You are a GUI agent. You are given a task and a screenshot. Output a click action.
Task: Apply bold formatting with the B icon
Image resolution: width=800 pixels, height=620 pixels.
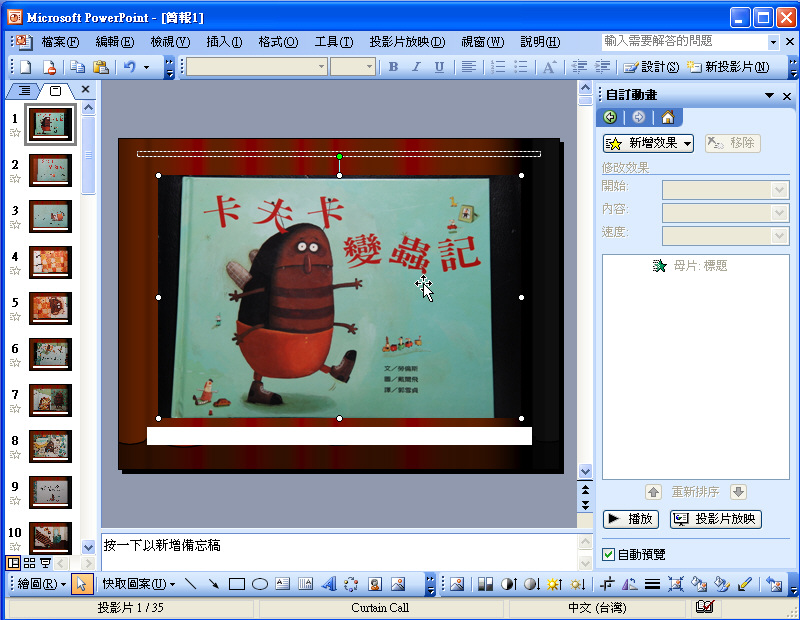[x=393, y=67]
